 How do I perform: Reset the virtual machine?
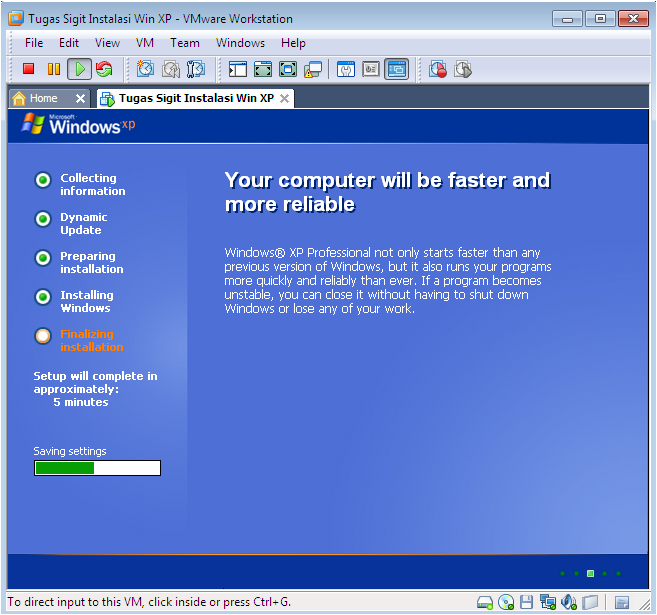tap(104, 69)
